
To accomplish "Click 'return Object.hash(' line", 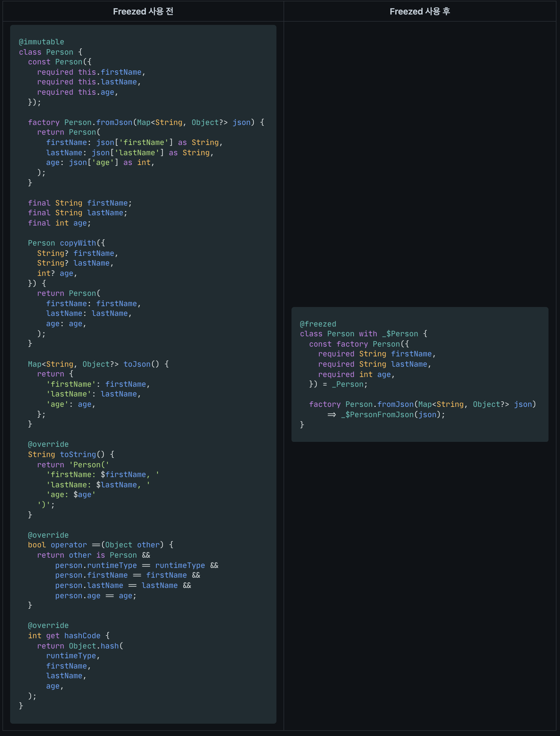I will click(x=80, y=646).
